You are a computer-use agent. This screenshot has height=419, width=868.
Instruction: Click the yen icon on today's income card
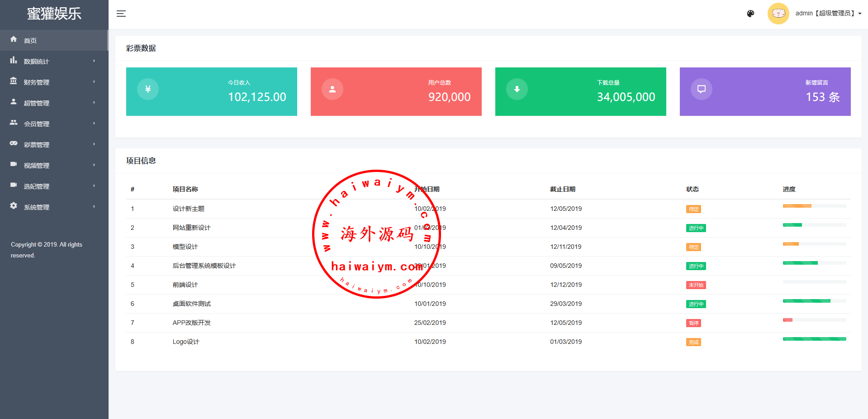pos(148,89)
